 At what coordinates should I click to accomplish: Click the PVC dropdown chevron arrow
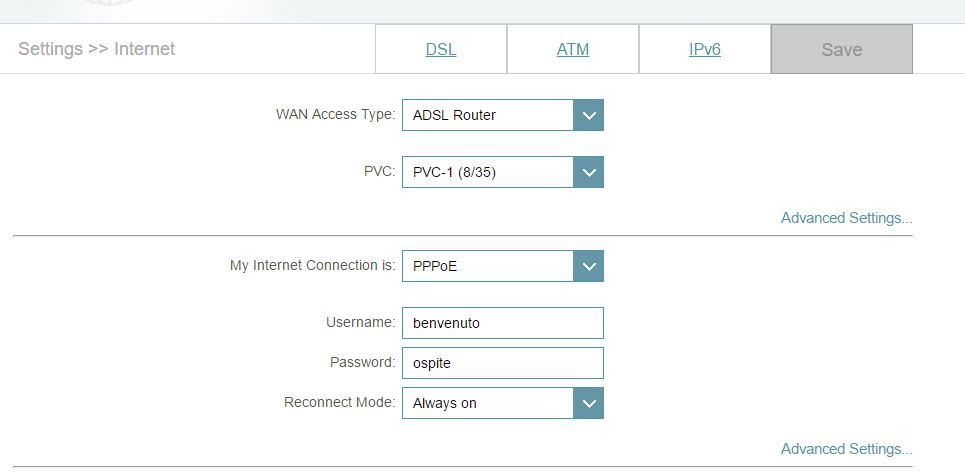(589, 172)
